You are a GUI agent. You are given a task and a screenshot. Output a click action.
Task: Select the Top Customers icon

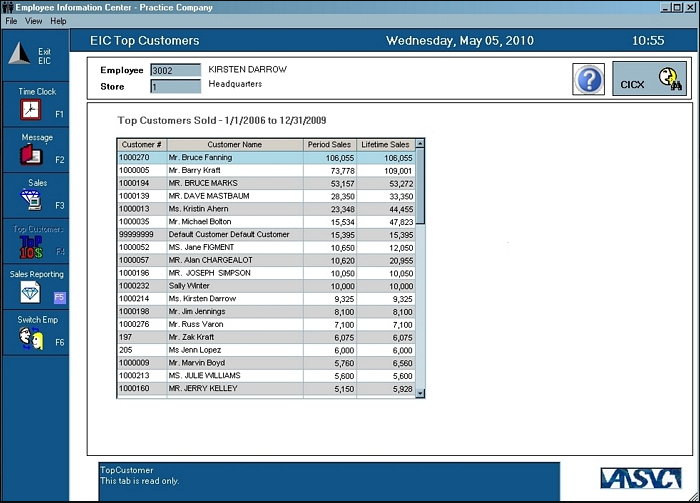click(31, 247)
